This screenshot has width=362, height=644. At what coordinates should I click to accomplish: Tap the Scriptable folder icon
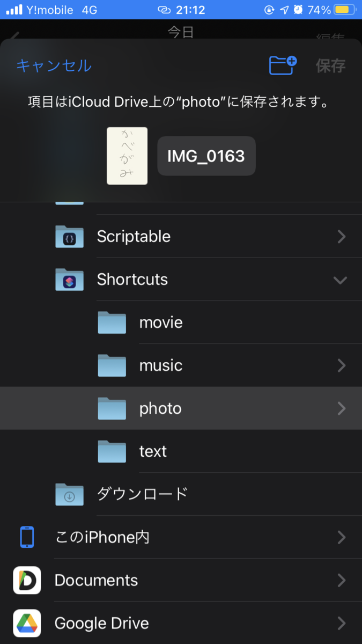[69, 236]
